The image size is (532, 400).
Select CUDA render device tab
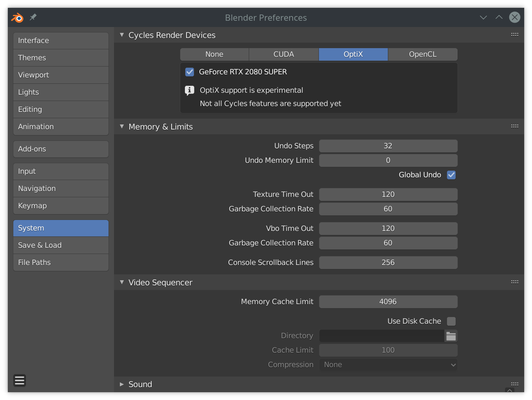point(284,54)
